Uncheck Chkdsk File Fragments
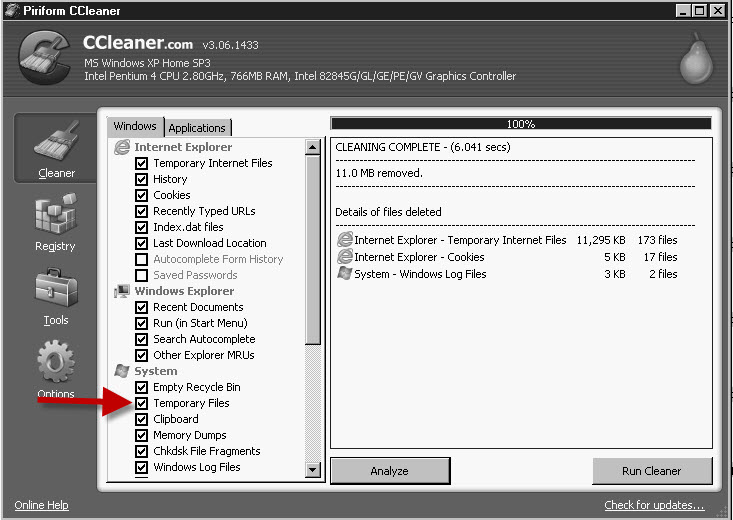Screen dimensions: 733x520 click(x=141, y=451)
